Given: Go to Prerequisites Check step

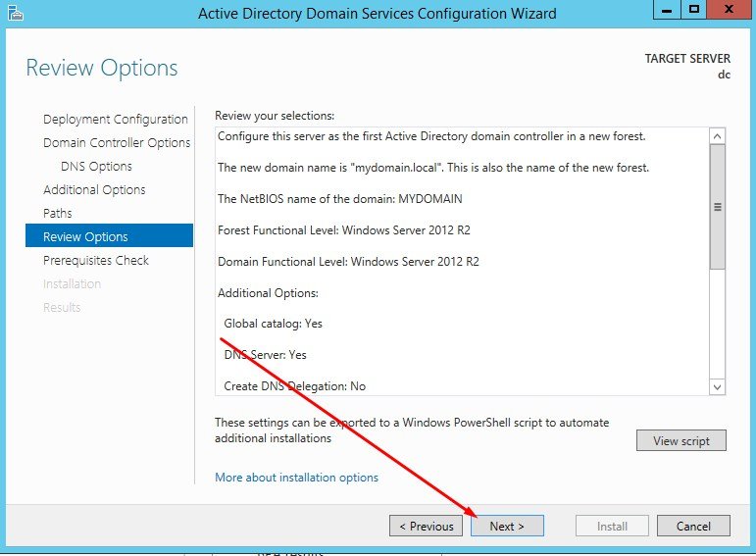Looking at the screenshot, I should coord(96,261).
